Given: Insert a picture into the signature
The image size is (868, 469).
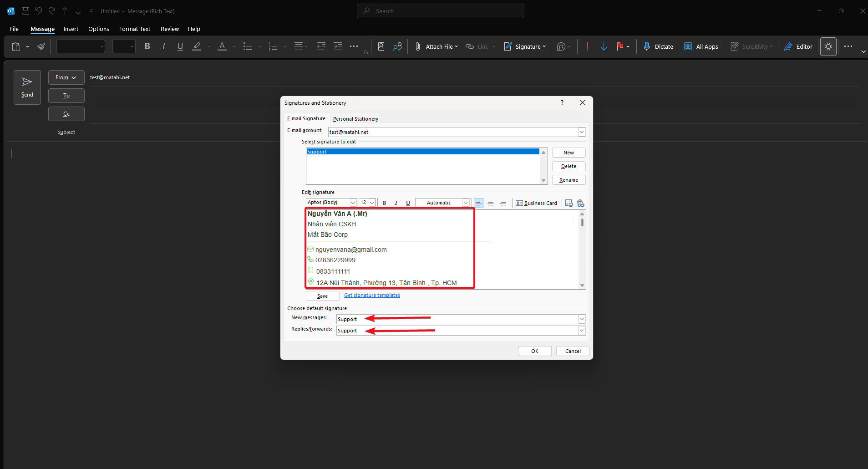Looking at the screenshot, I should pyautogui.click(x=569, y=203).
